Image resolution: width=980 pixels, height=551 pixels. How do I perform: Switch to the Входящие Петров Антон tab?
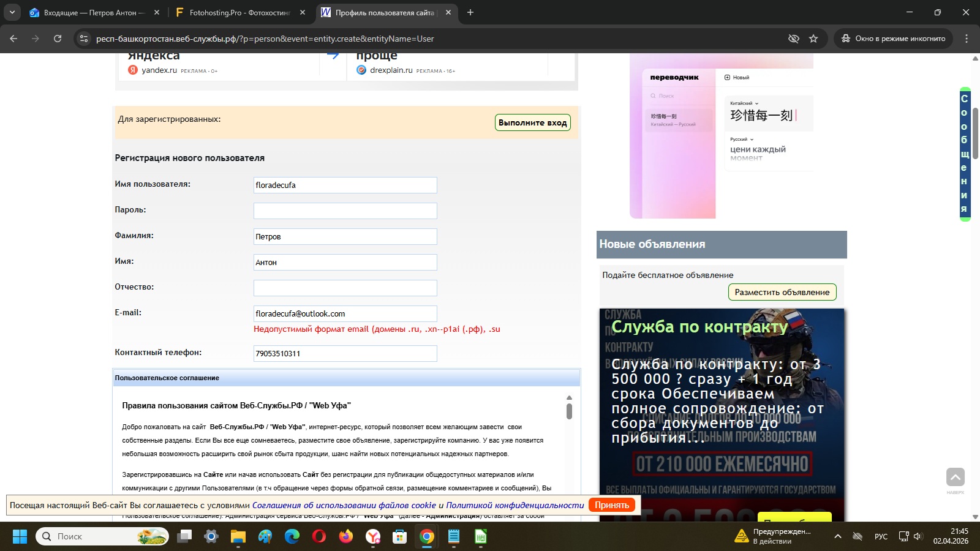93,12
